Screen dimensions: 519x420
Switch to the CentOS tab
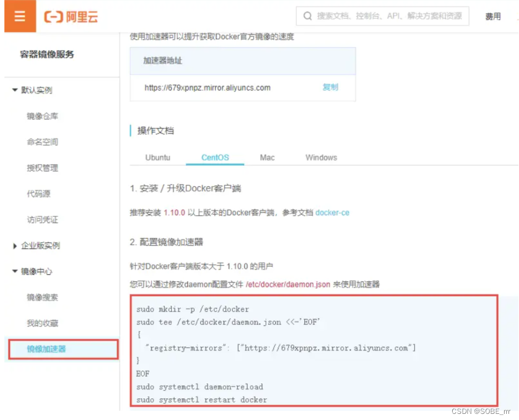tap(215, 157)
